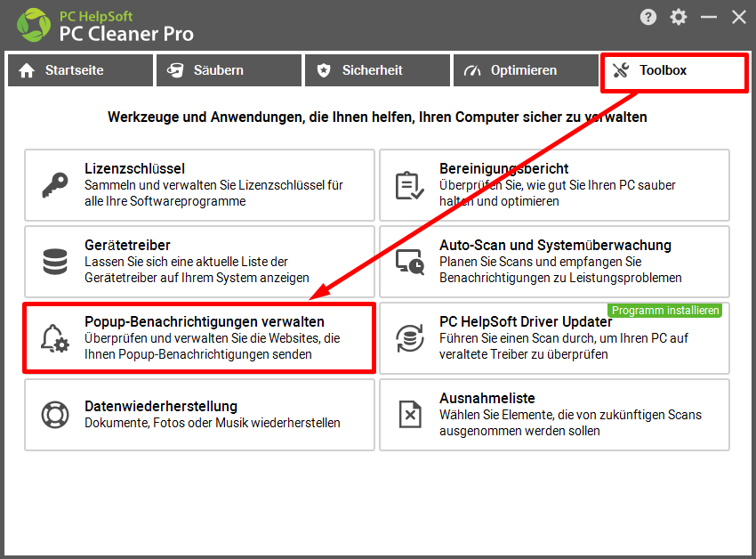Viewport: 756px width, 559px height.
Task: Open the Lizenzschlüssel tool
Action: [x=199, y=185]
